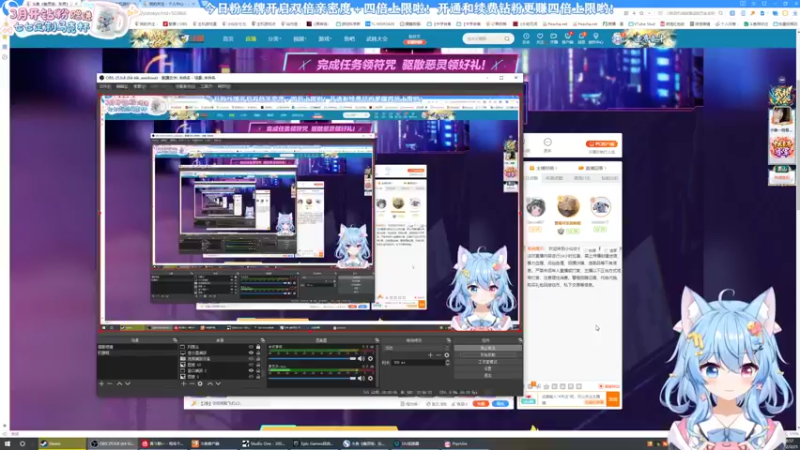Image resolution: width=800 pixels, height=450 pixels.
Task: Open Steam from the Windows taskbar
Action: (x=62, y=443)
